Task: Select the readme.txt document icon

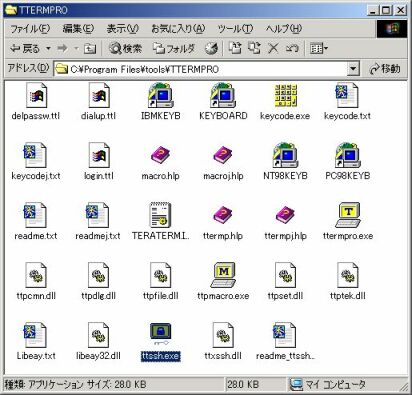Action: (35, 216)
